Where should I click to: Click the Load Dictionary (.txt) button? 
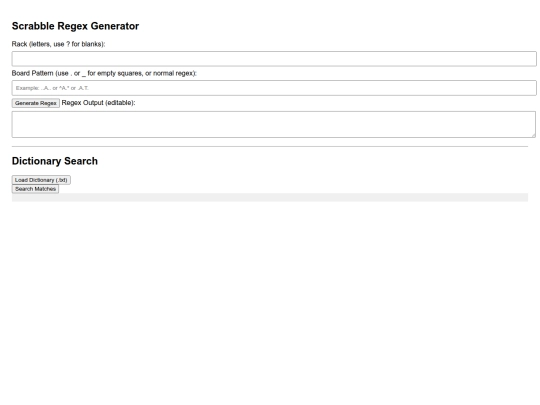pyautogui.click(x=41, y=180)
